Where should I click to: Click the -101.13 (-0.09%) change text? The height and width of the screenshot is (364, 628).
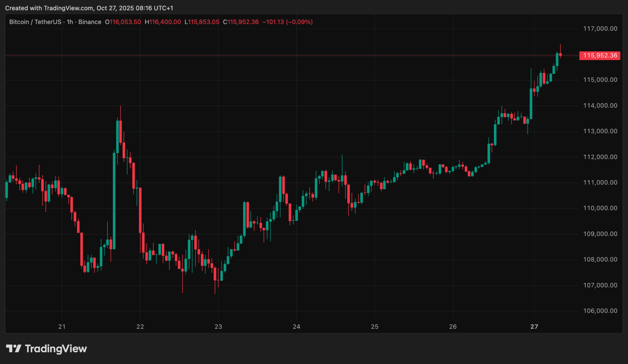(x=288, y=22)
